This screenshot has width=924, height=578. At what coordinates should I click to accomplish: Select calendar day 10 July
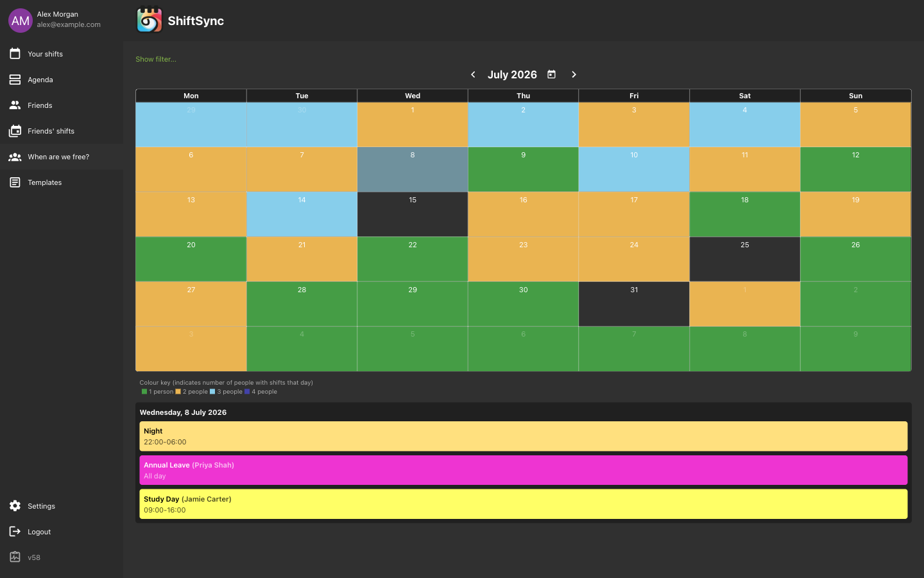[634, 170]
